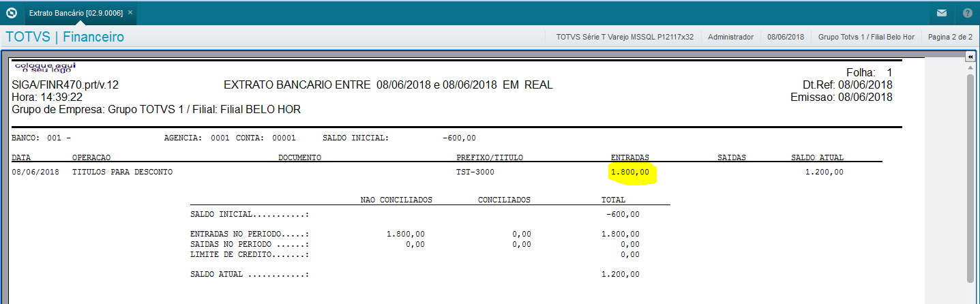Click the CONCILIADOS summary header
This screenshot has height=304, width=980.
point(504,200)
